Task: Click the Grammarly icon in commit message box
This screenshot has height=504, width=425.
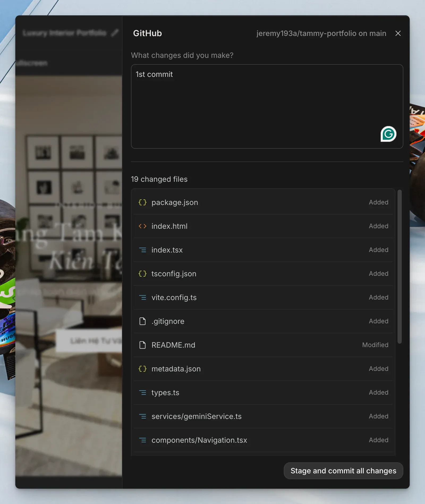Action: 388,134
